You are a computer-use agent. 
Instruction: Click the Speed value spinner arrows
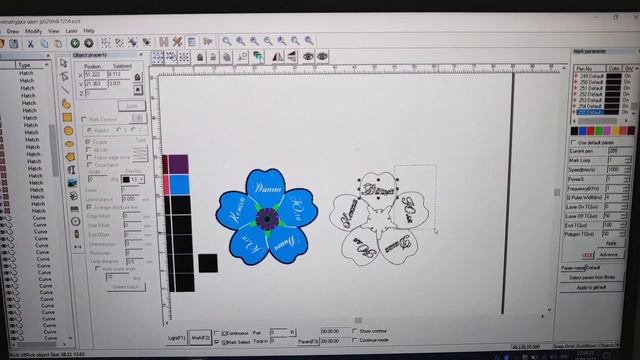click(x=627, y=169)
